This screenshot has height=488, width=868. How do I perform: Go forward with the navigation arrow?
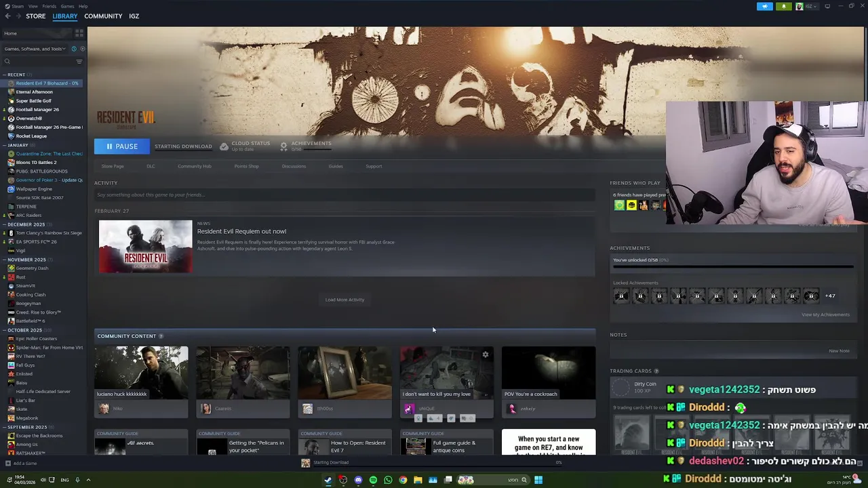[x=18, y=16]
